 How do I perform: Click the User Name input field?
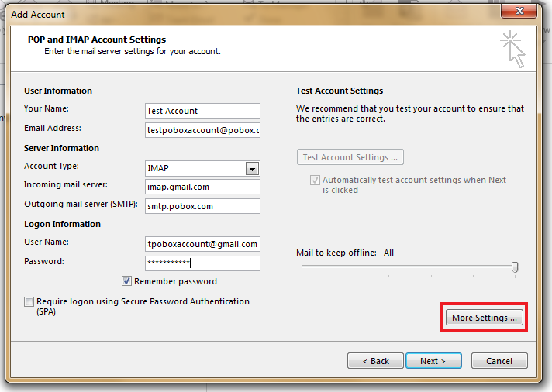point(202,244)
